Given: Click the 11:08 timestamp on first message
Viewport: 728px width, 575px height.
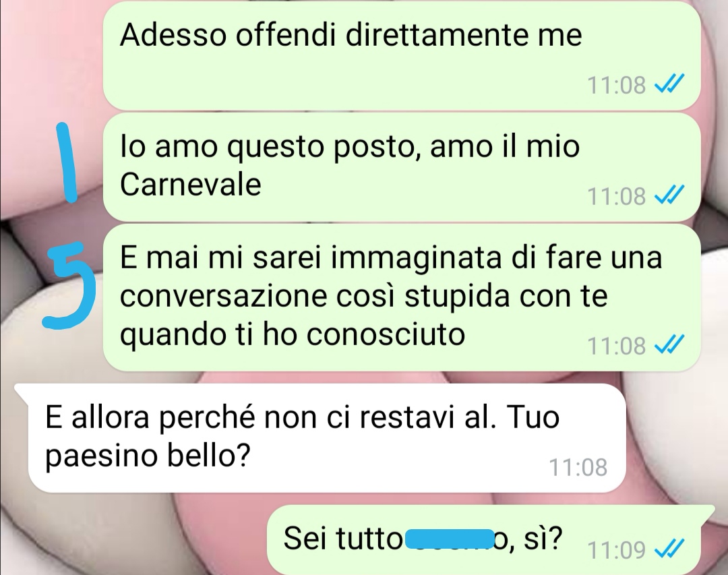Looking at the screenshot, I should pyautogui.click(x=616, y=85).
